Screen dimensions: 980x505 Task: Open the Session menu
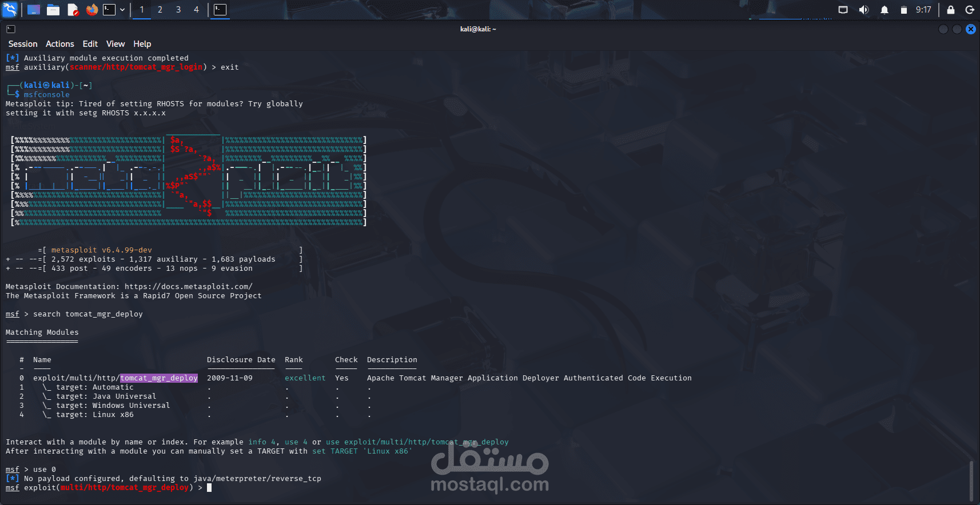23,44
